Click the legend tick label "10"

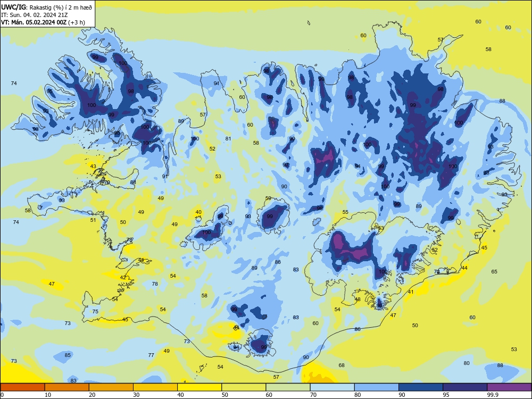tap(48, 395)
